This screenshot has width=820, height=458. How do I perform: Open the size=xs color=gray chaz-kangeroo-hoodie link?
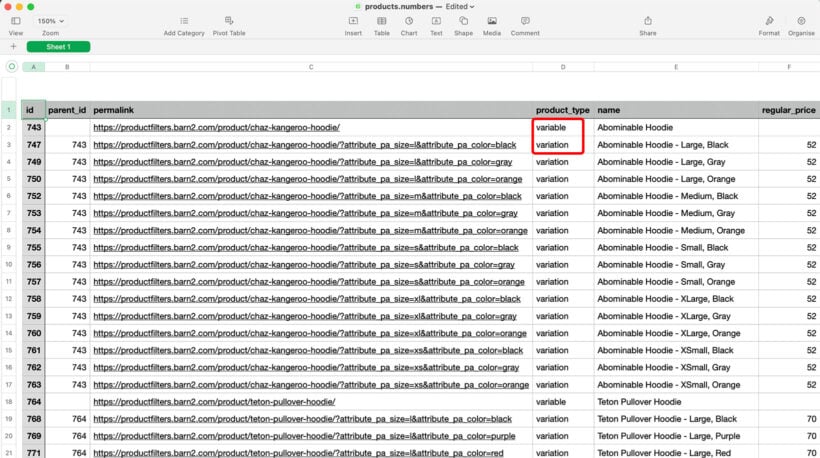point(306,368)
